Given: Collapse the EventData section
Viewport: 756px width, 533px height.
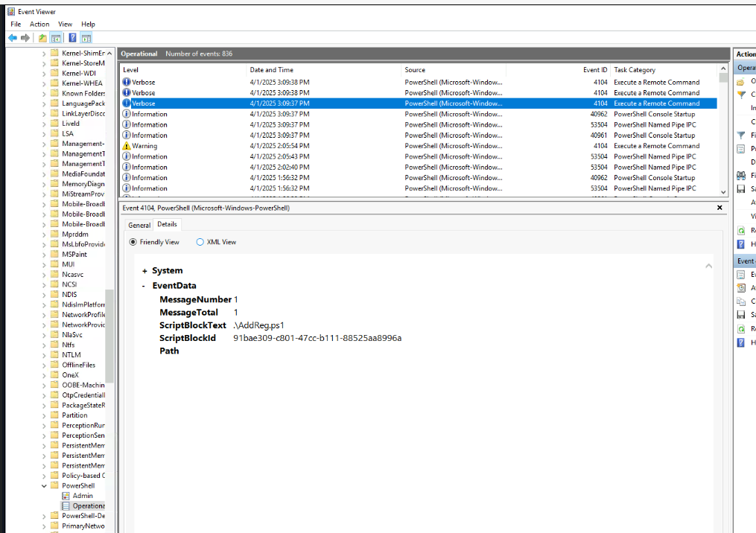Looking at the screenshot, I should pos(144,286).
